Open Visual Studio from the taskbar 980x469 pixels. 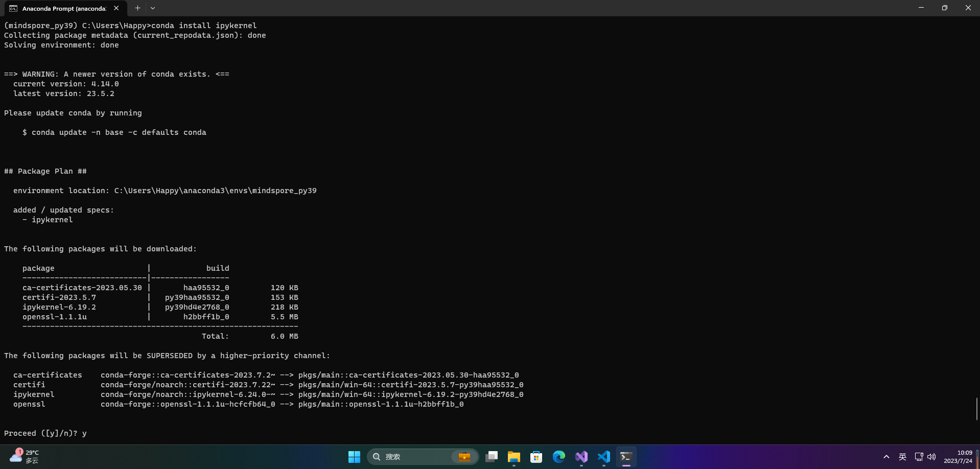tap(581, 457)
